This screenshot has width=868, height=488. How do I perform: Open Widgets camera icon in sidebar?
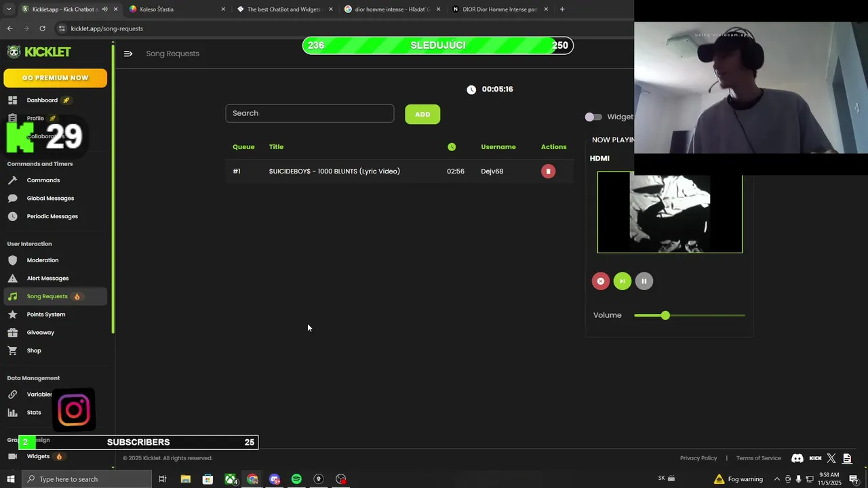pos(12,456)
